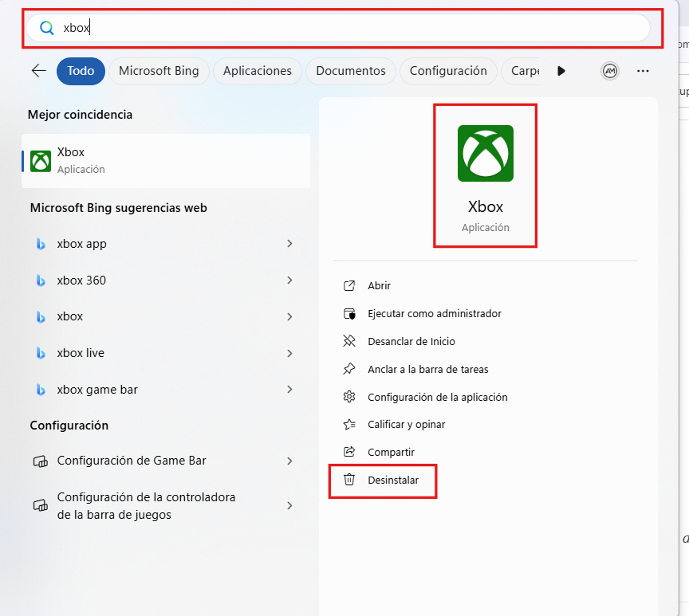Click the Xbox app icon in preview pane
The image size is (689, 616).
tap(485, 153)
